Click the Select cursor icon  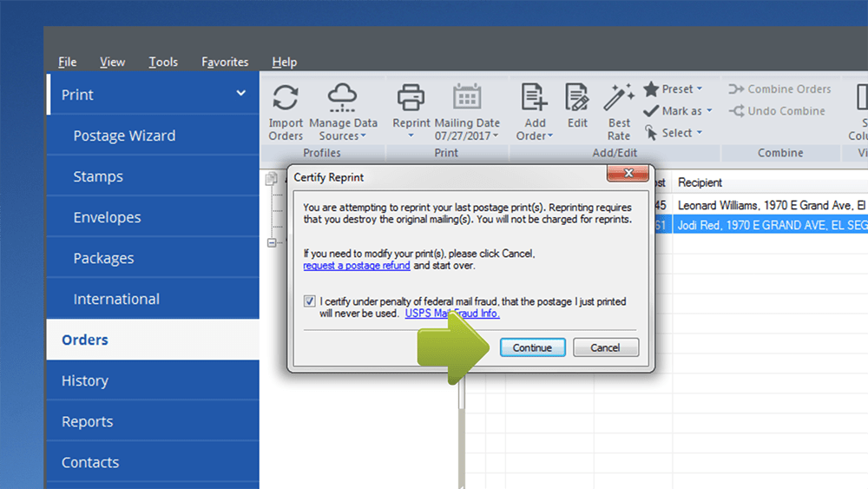(x=651, y=132)
